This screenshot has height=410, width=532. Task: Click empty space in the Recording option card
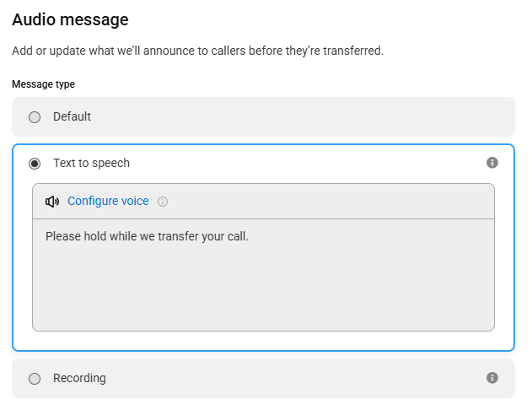click(288, 378)
